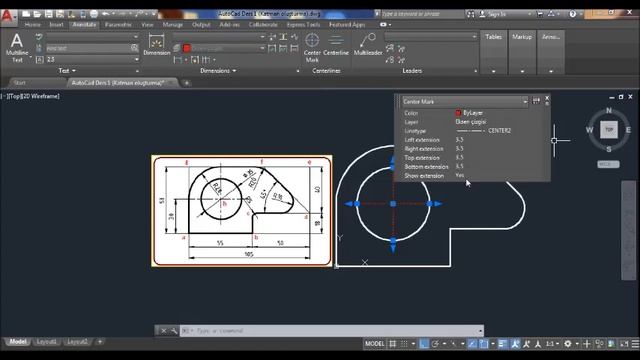The width and height of the screenshot is (640, 360).
Task: Select the Multiline Text tool
Action: pos(17,47)
